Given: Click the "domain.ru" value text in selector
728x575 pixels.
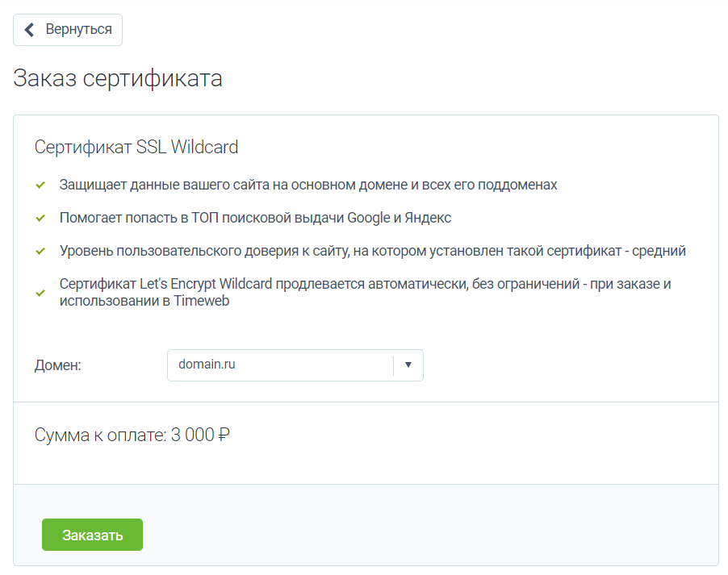Looking at the screenshot, I should [x=207, y=365].
